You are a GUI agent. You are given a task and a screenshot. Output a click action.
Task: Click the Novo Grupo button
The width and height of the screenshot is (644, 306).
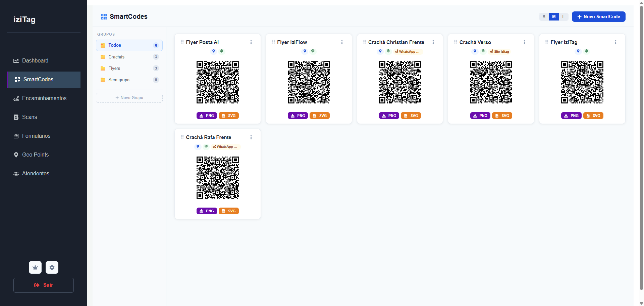tap(129, 98)
